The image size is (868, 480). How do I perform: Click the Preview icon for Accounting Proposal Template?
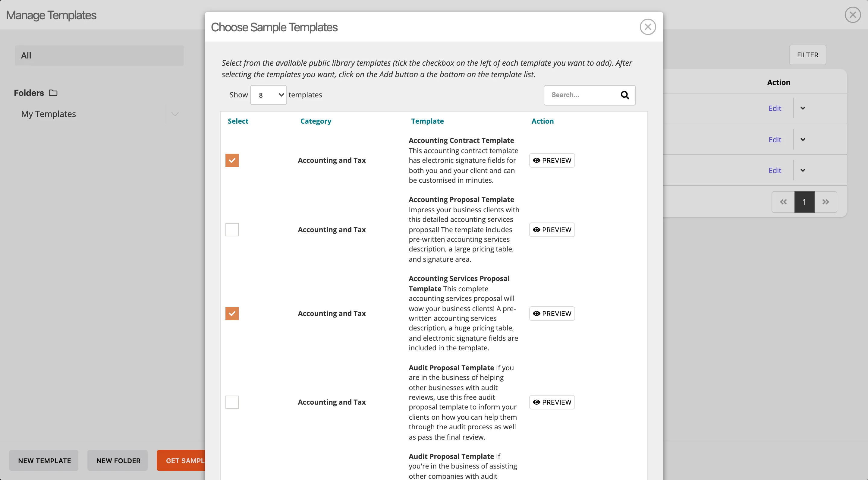tap(536, 229)
